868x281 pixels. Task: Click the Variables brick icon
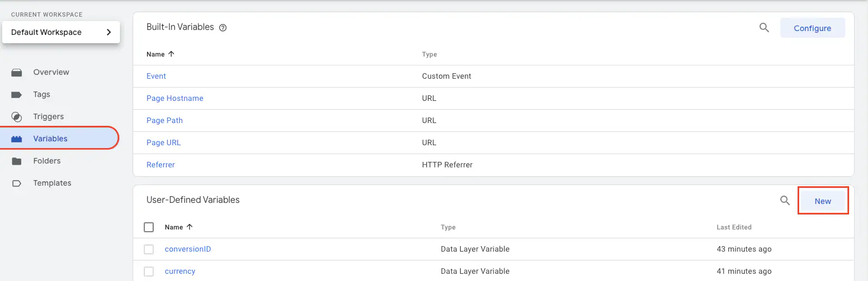[x=17, y=139]
